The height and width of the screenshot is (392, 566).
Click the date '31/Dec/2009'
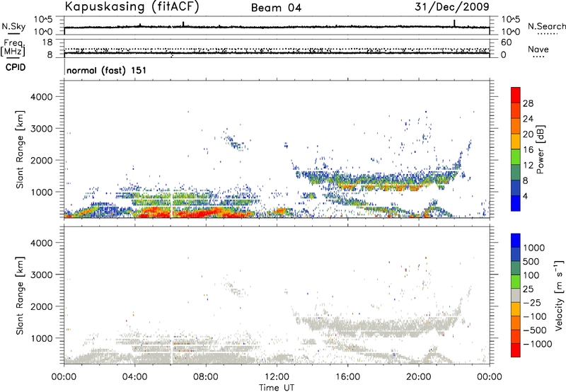452,6
